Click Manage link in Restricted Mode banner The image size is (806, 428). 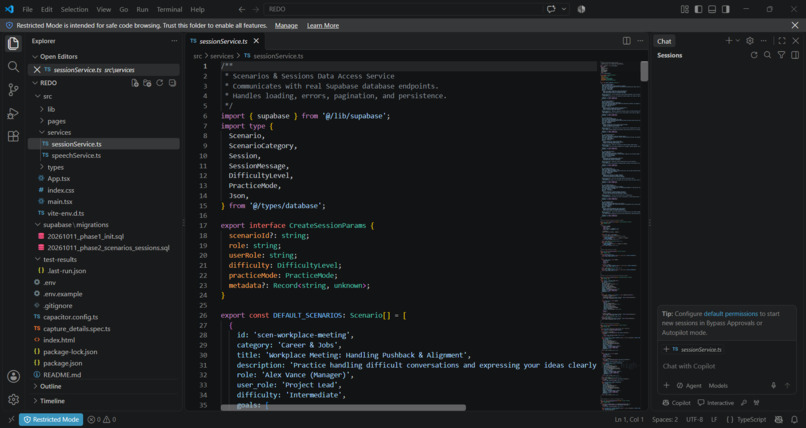coord(286,26)
